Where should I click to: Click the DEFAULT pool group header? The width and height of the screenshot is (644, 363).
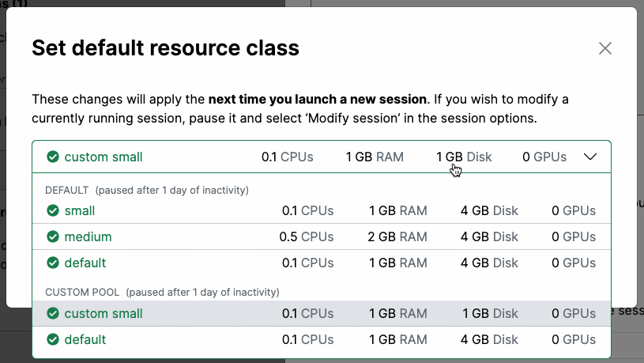click(147, 191)
